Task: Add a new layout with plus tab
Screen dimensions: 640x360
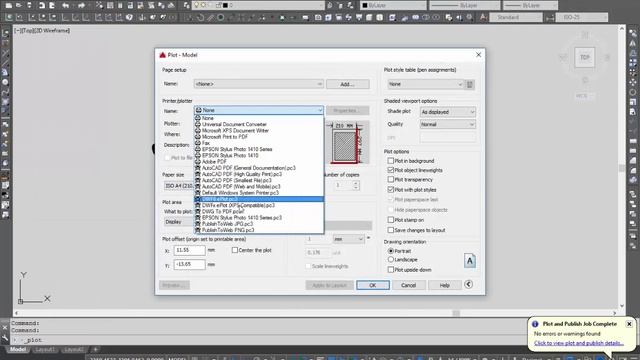Action: 95,349
